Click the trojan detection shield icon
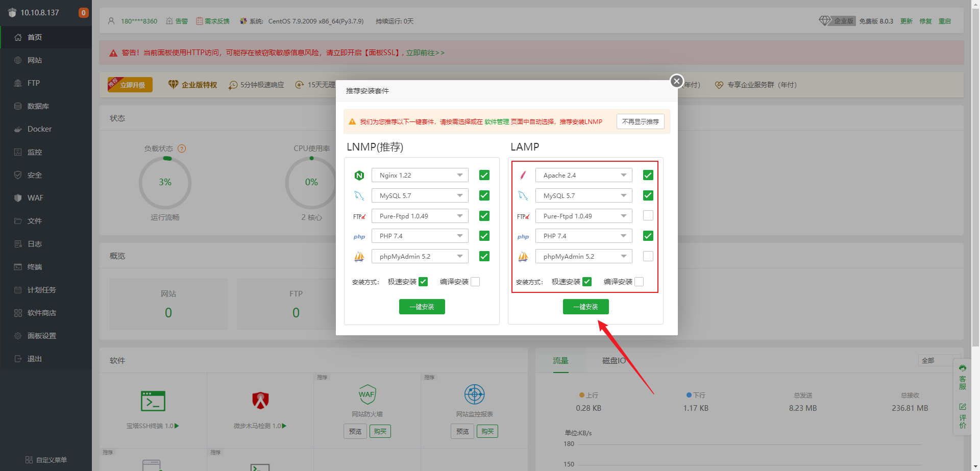Viewport: 980px width, 471px height. tap(260, 401)
